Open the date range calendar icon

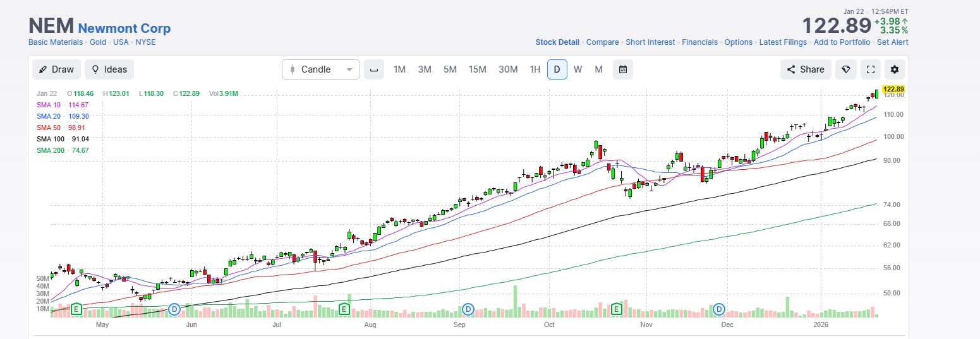622,69
